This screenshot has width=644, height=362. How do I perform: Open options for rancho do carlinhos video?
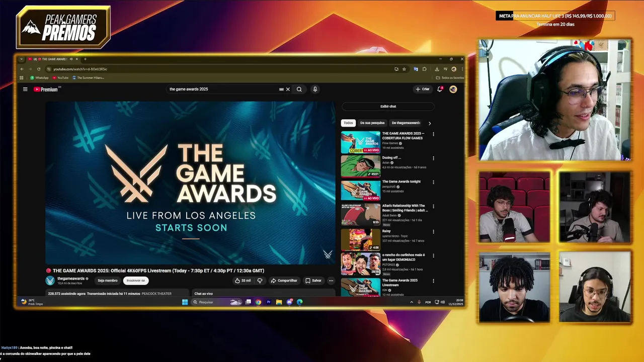click(433, 255)
